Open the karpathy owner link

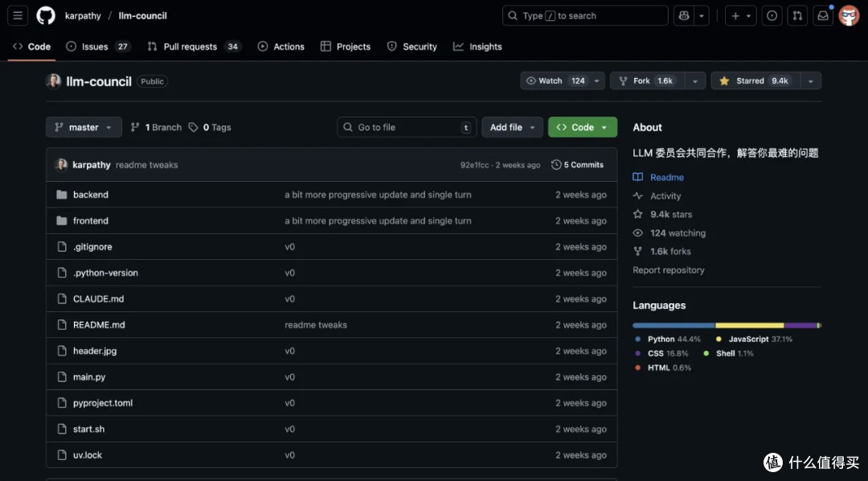tap(83, 16)
